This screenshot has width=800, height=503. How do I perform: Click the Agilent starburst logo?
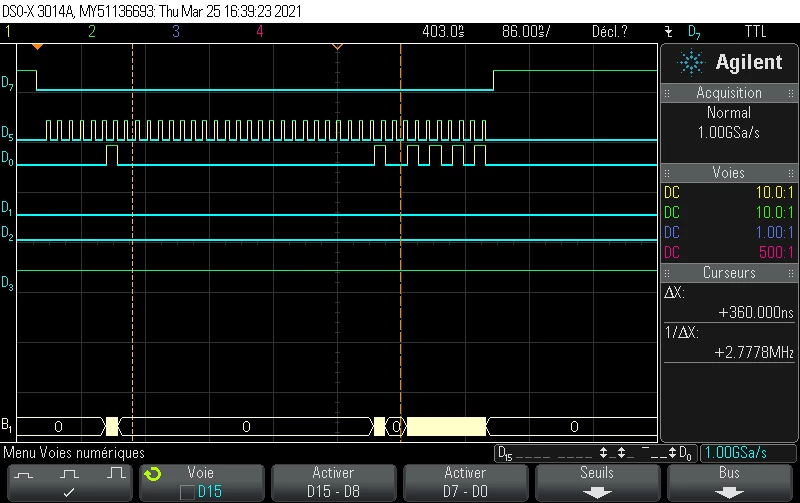coord(691,63)
